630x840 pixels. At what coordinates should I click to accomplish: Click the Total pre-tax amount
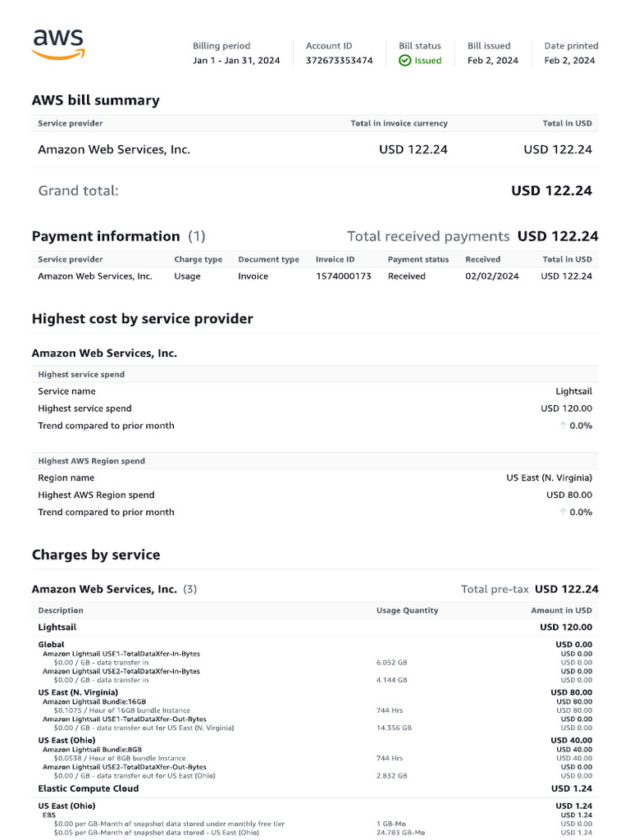point(566,589)
